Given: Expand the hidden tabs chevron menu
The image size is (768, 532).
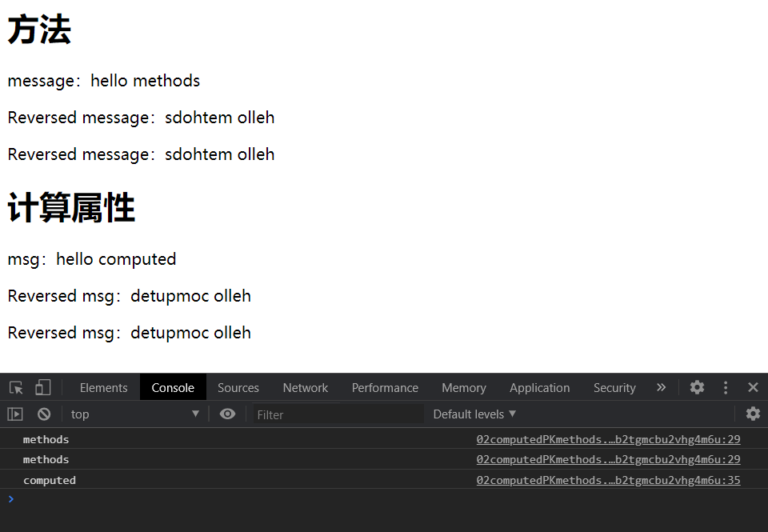Looking at the screenshot, I should click(661, 388).
